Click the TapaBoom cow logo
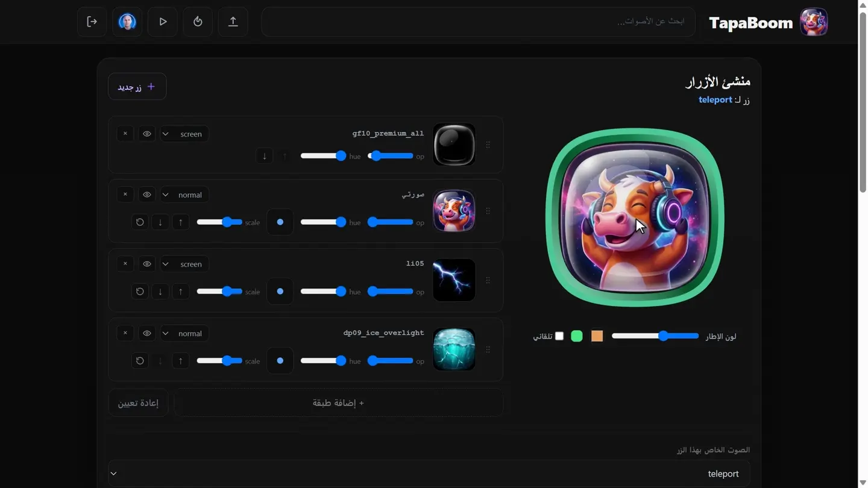 814,22
